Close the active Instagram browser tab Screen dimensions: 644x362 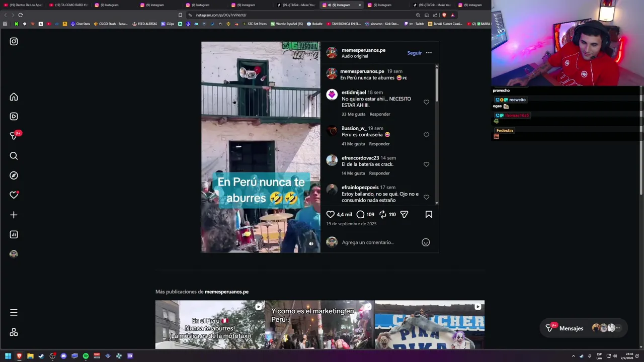tap(359, 5)
